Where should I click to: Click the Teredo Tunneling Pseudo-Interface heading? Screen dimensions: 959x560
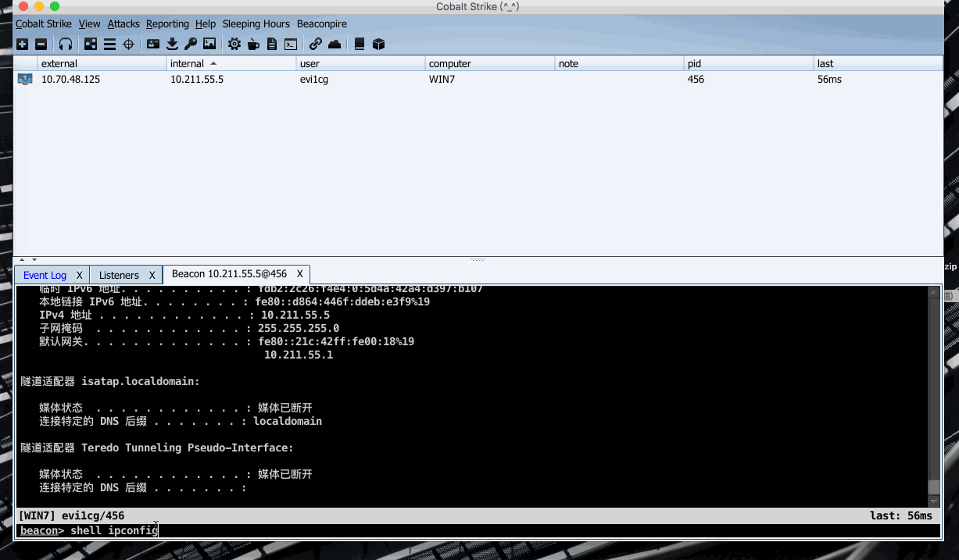point(157,448)
